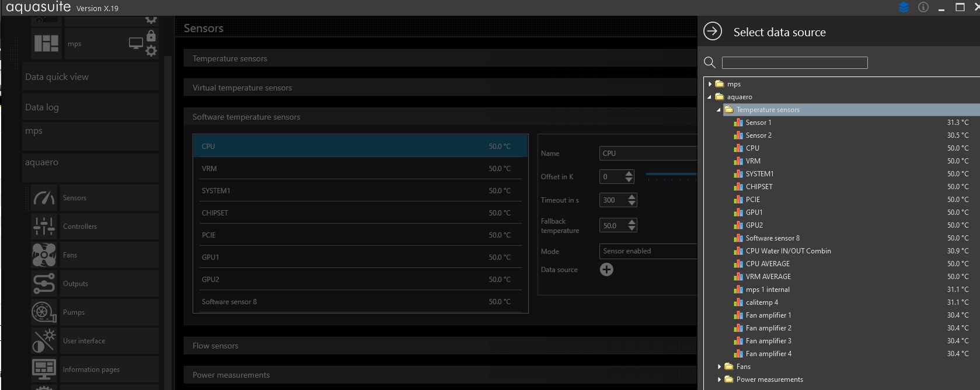The height and width of the screenshot is (390, 980).
Task: Open the Outputs icon in sidebar
Action: 44,284
